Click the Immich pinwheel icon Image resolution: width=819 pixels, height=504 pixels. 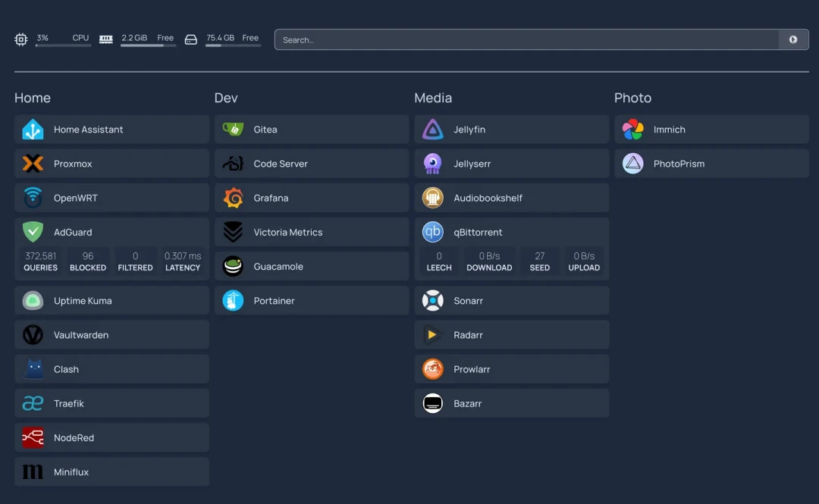tap(632, 130)
